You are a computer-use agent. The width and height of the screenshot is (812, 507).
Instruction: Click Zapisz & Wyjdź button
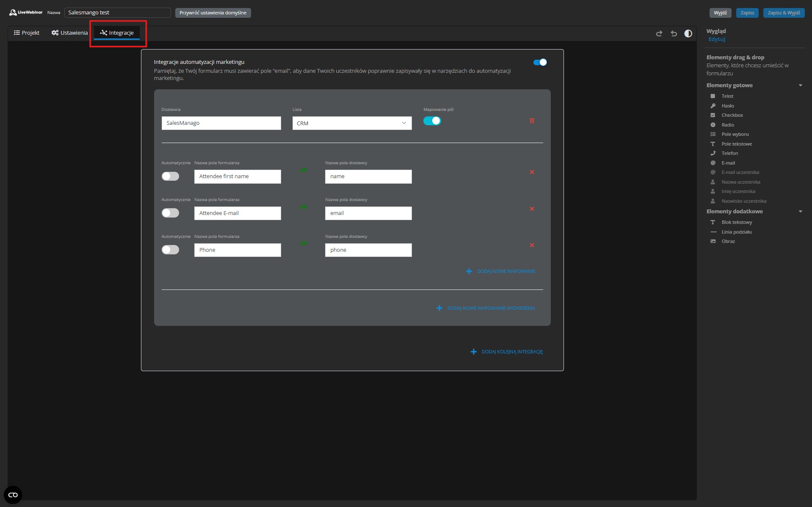[x=784, y=12]
